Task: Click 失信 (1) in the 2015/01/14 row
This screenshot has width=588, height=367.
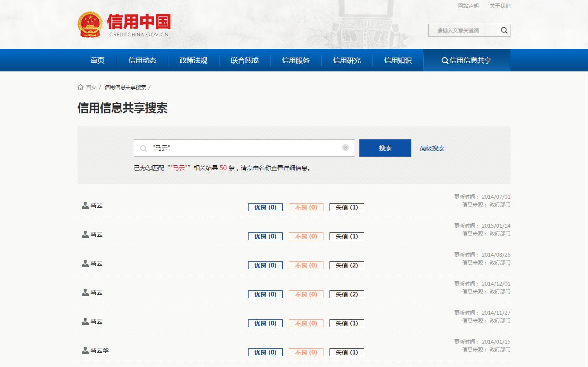Action: pyautogui.click(x=347, y=236)
